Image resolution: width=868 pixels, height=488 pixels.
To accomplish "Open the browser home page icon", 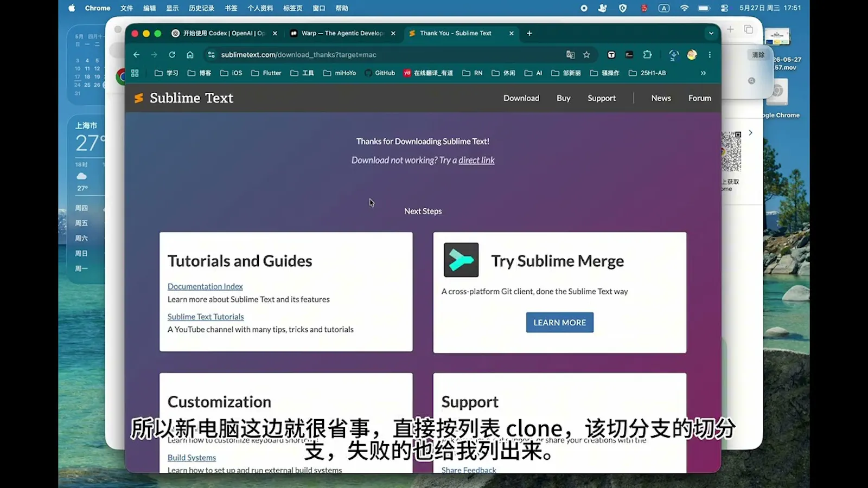I will (190, 55).
